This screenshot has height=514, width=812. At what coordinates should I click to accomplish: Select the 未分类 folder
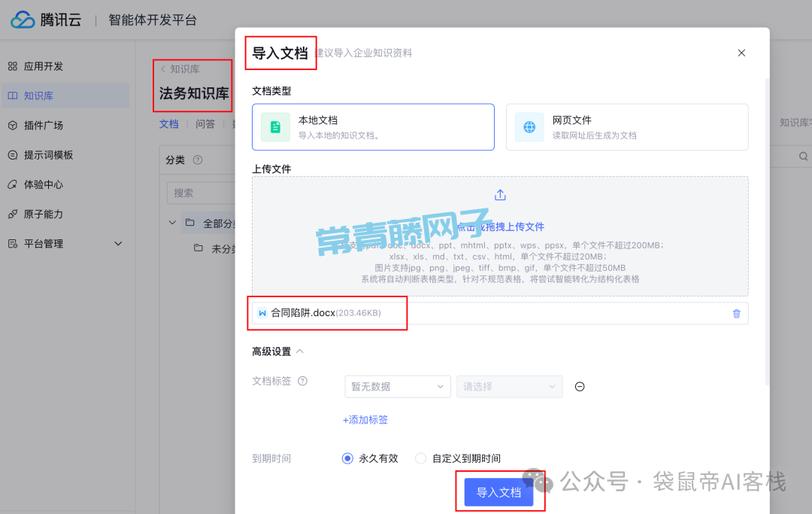coord(214,248)
